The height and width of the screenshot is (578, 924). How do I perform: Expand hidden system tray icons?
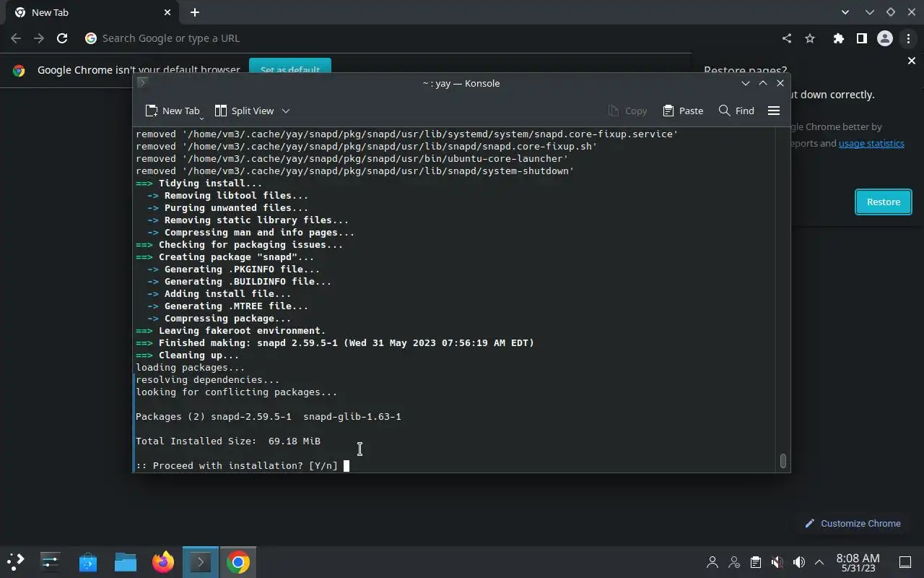pos(819,561)
